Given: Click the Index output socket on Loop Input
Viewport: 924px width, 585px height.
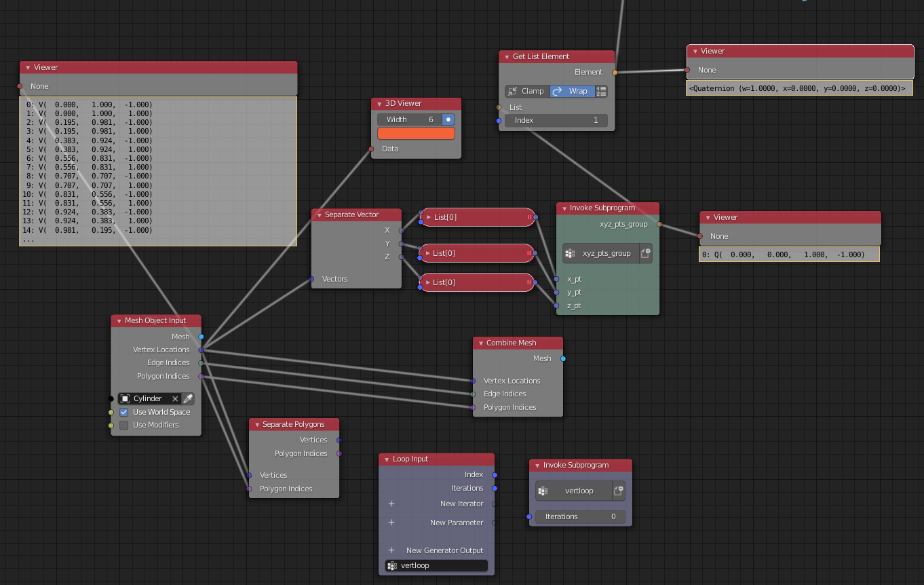Looking at the screenshot, I should click(495, 475).
